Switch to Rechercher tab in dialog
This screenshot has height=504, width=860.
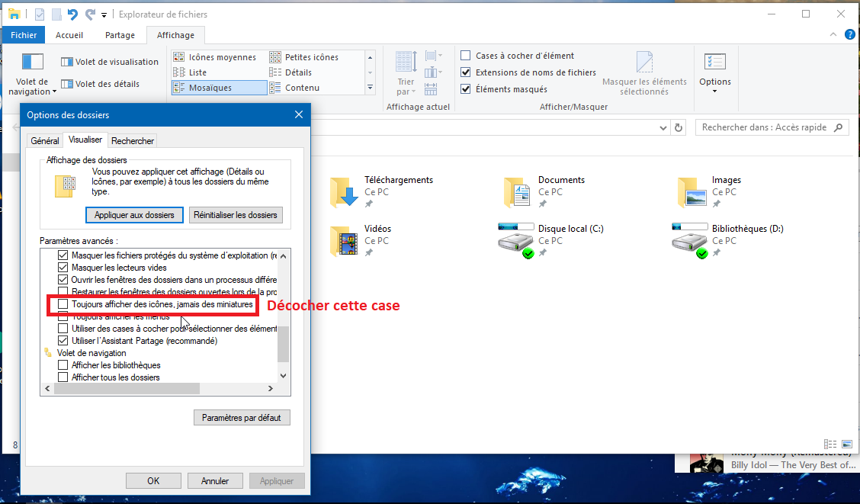coord(133,141)
